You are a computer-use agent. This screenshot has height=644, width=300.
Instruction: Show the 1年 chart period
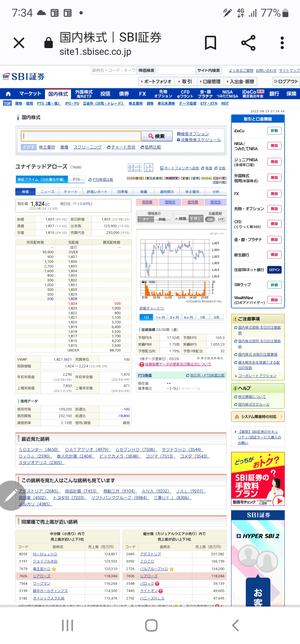202,317
